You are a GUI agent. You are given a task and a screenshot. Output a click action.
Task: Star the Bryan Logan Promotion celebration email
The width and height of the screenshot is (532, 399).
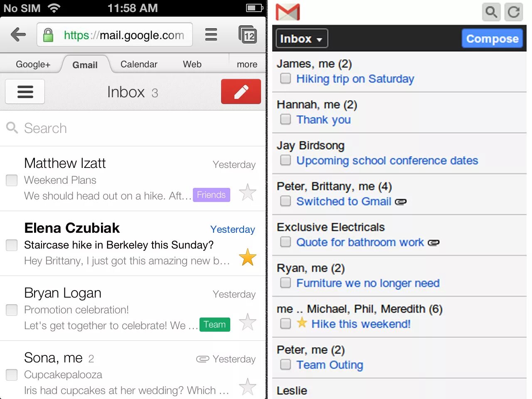248,322
